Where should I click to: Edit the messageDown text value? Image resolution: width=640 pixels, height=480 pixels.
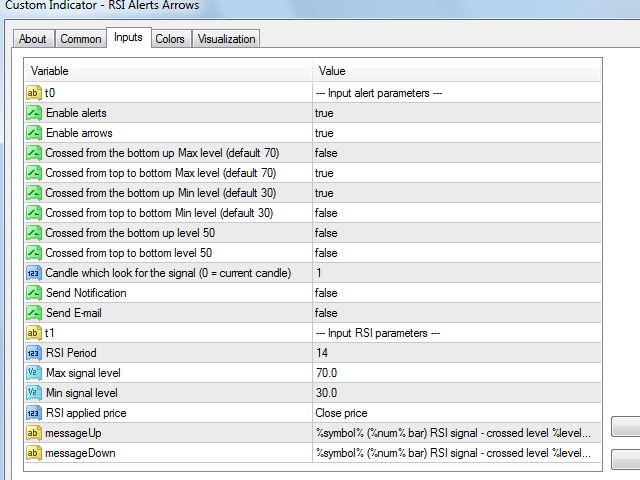coord(457,453)
